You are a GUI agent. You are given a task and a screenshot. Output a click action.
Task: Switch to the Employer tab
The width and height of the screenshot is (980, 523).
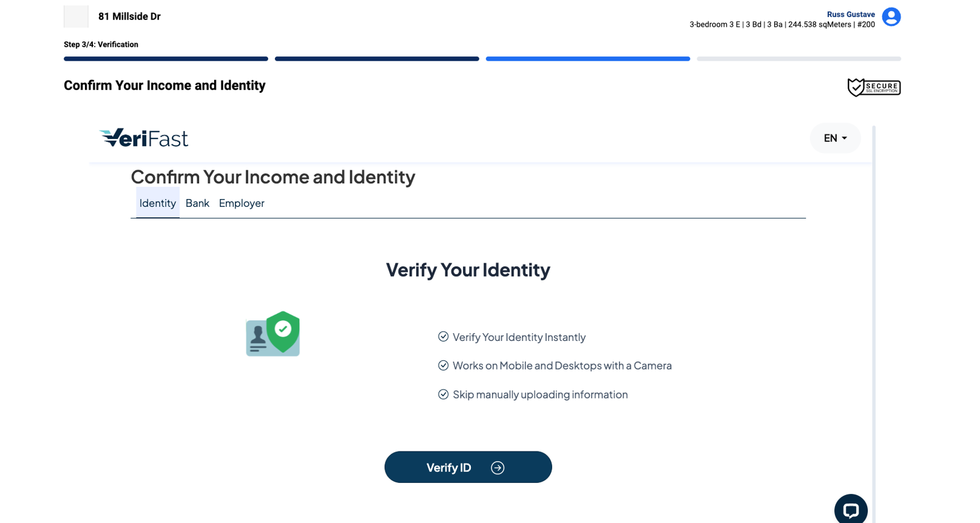[242, 203]
